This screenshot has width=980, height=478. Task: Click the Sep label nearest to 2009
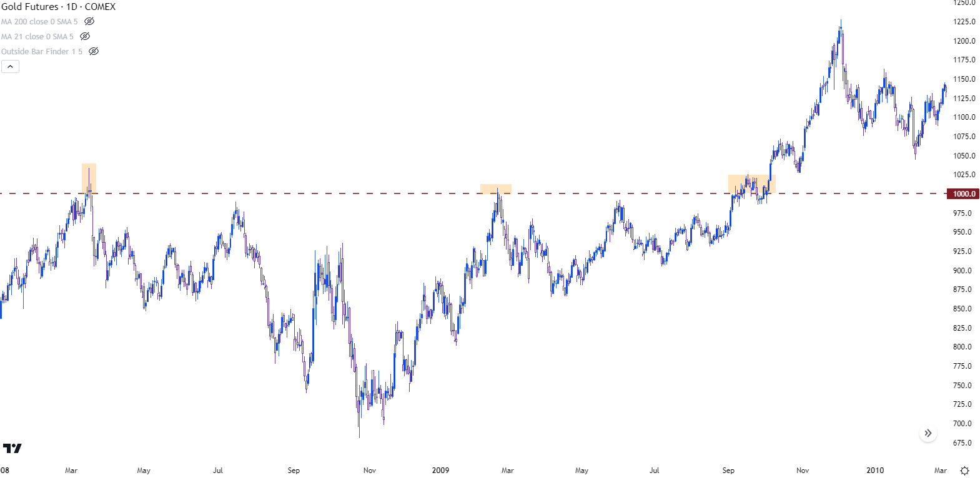[294, 471]
